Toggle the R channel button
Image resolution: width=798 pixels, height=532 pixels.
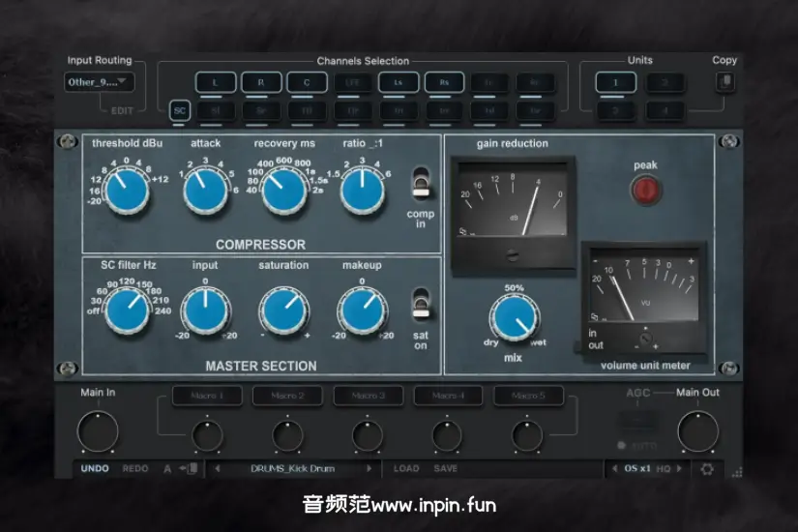[x=261, y=82]
